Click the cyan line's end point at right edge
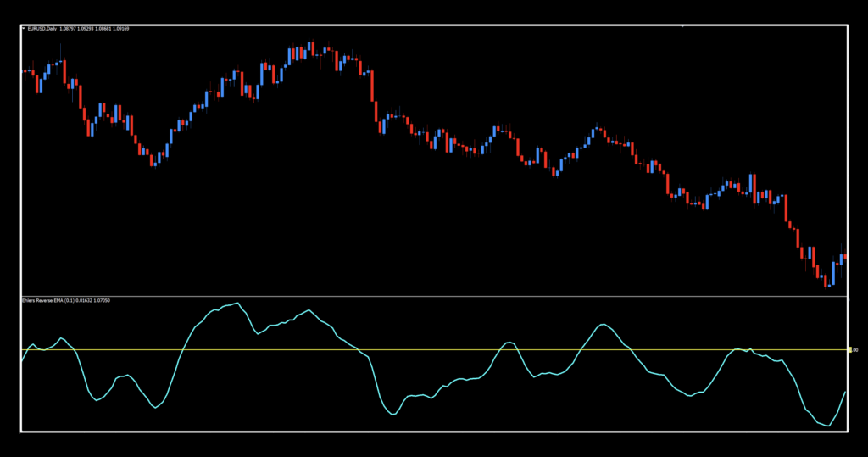 [845, 392]
